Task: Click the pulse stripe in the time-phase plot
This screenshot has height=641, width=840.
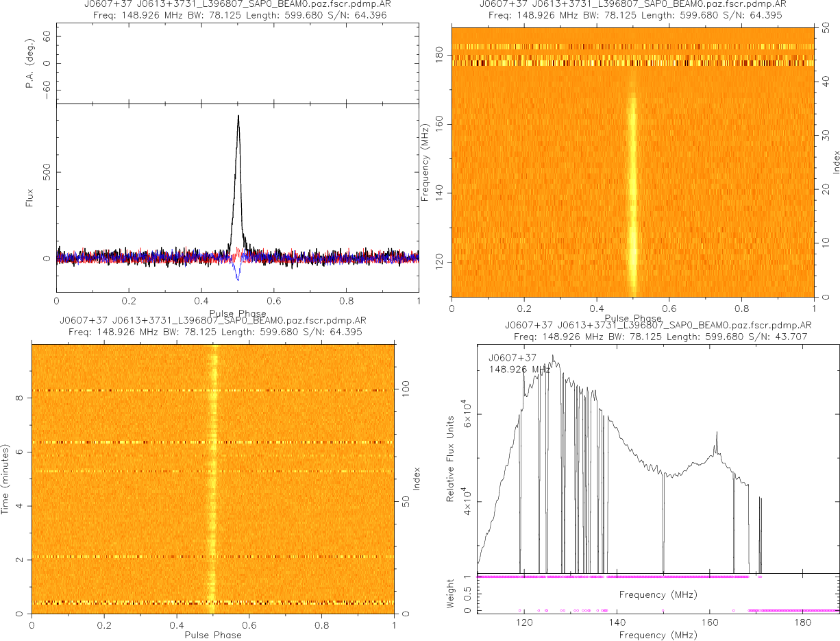Action: tap(213, 480)
